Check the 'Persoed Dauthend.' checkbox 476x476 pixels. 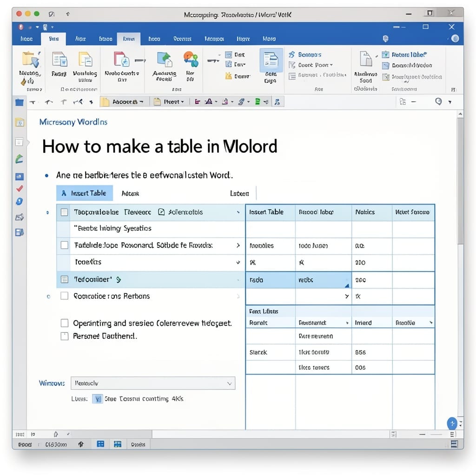point(64,336)
